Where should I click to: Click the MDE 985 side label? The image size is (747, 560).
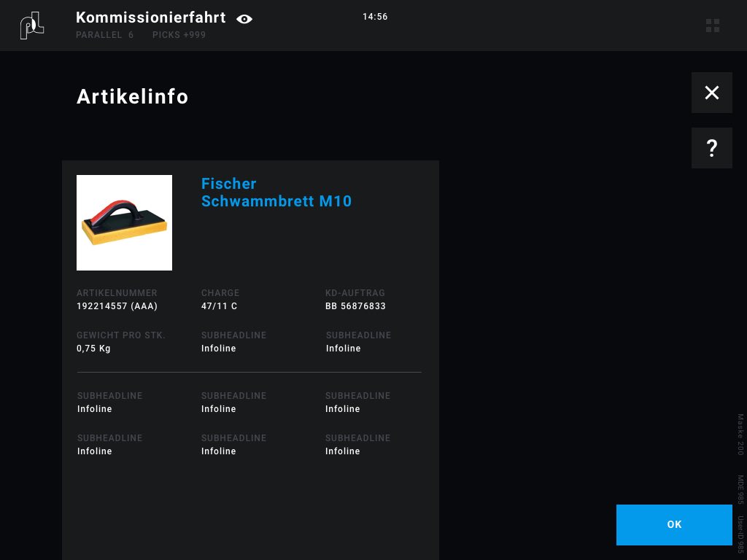[740, 489]
